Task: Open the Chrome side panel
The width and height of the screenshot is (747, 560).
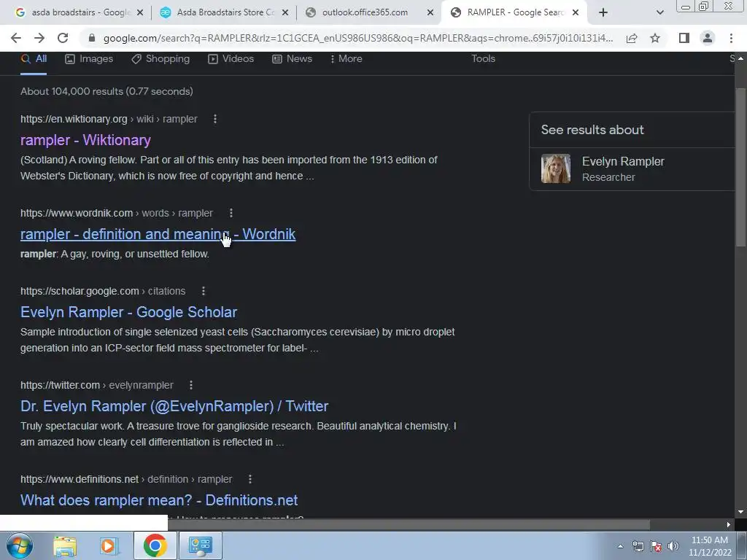Action: coord(684,38)
